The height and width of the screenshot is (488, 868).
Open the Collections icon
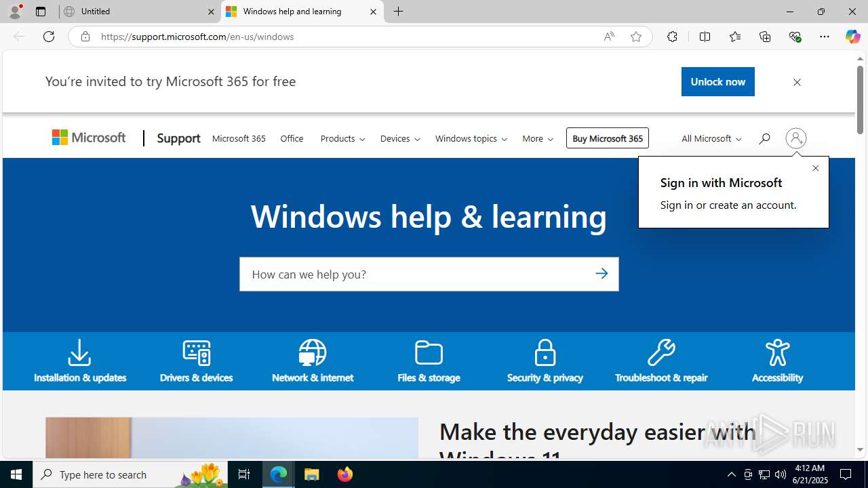pos(765,37)
